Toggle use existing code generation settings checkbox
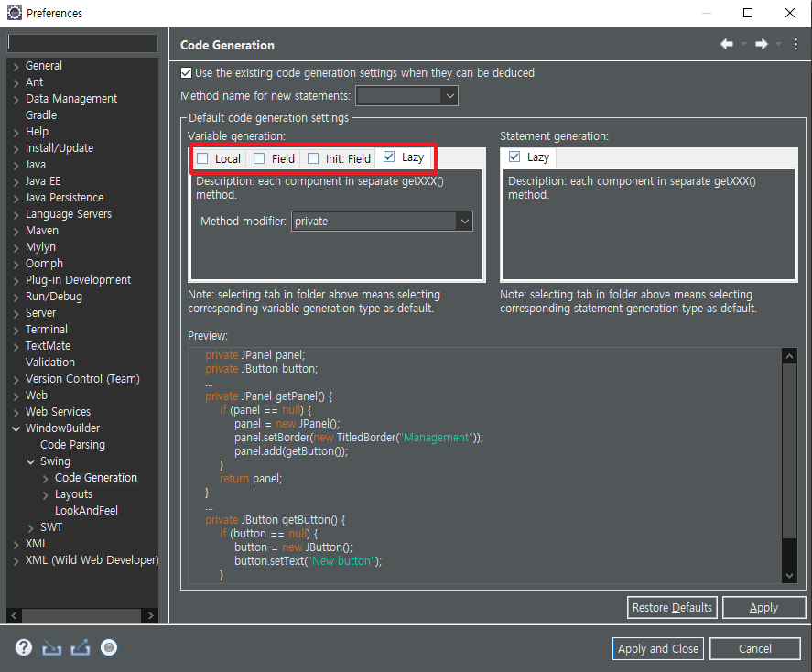 pos(186,73)
